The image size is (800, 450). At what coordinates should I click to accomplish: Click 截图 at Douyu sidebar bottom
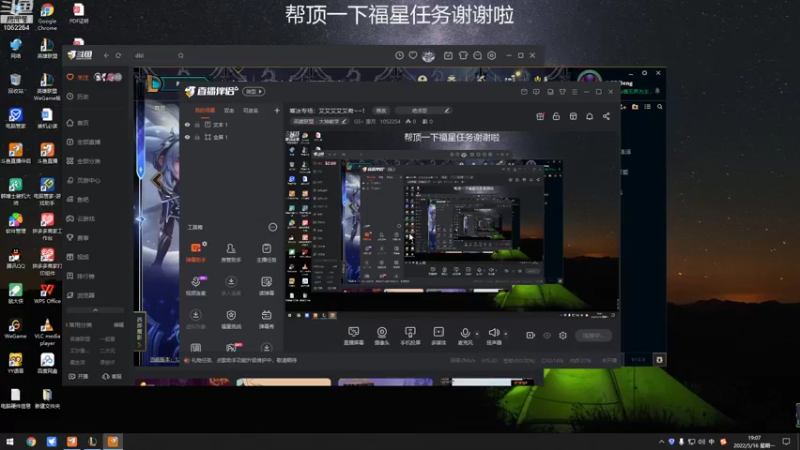pyautogui.click(x=112, y=377)
